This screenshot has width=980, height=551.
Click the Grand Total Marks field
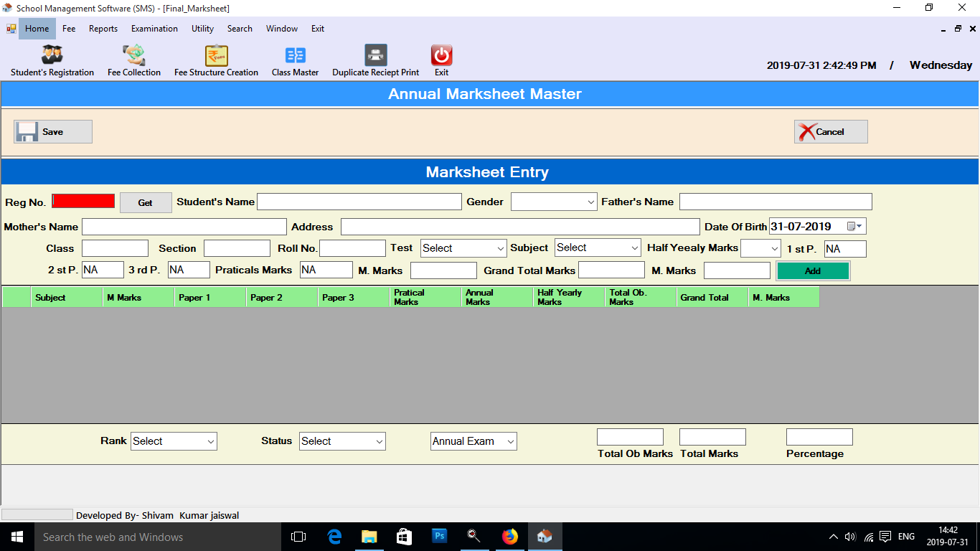tap(611, 270)
